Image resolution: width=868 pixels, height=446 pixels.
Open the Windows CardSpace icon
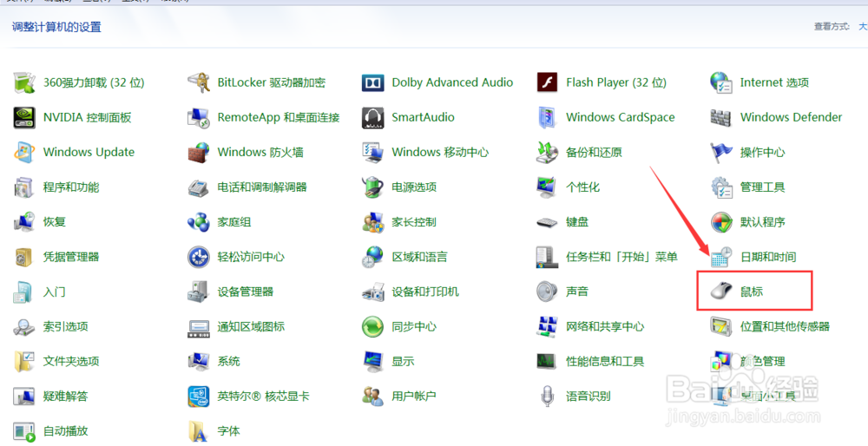point(547,118)
